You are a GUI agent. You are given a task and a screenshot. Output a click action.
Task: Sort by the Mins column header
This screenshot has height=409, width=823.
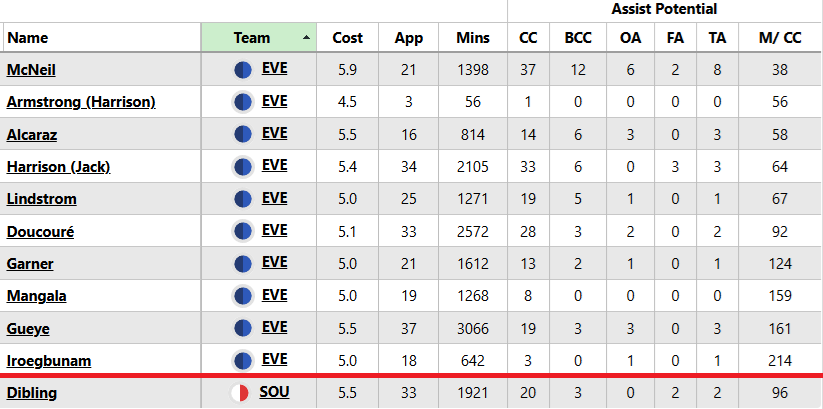[x=473, y=38]
